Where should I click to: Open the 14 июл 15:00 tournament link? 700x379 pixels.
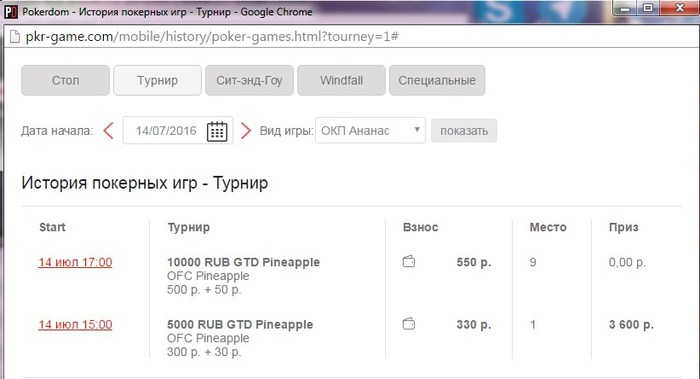pyautogui.click(x=75, y=325)
